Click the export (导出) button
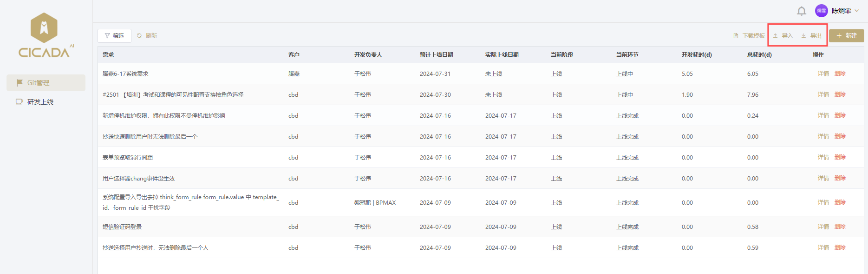Viewport: 868px width, 274px height. pos(811,36)
